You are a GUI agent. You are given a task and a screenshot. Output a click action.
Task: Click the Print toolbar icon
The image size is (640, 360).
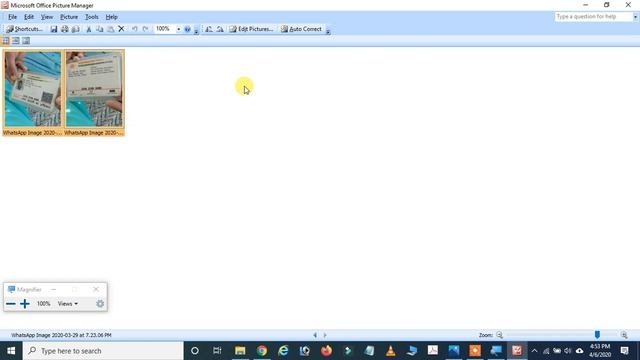point(64,29)
